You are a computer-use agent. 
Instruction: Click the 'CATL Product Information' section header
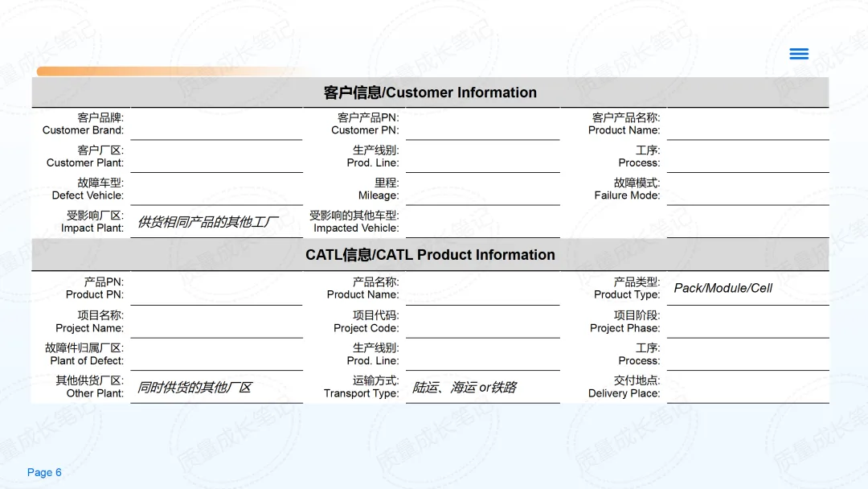430,255
